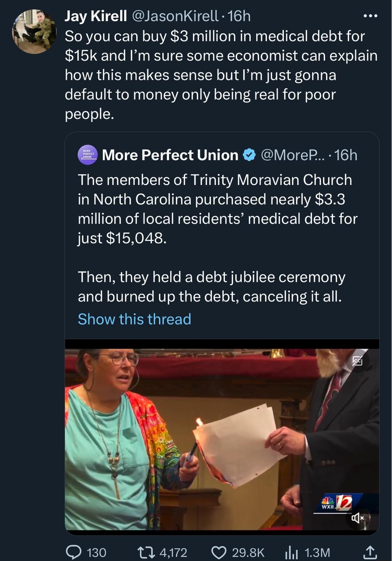Expand the thread via Show this thread
This screenshot has width=392, height=561.
pyautogui.click(x=134, y=319)
